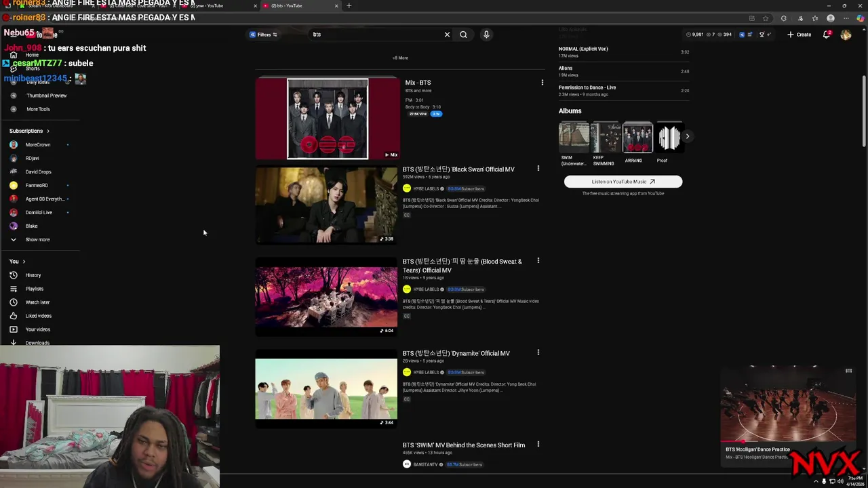Click the page vertical scrollbar thumb

pos(864,110)
